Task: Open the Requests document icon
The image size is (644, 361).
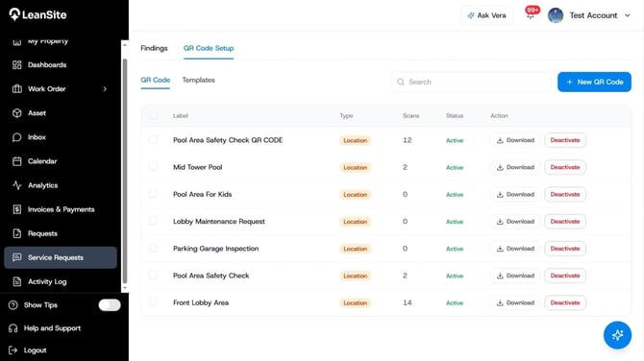Action: (17, 233)
